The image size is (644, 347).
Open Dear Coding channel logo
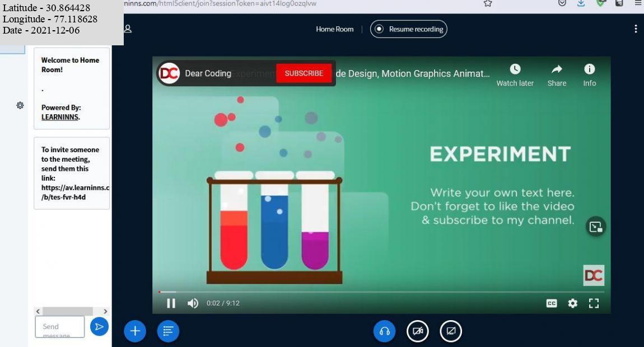click(169, 73)
